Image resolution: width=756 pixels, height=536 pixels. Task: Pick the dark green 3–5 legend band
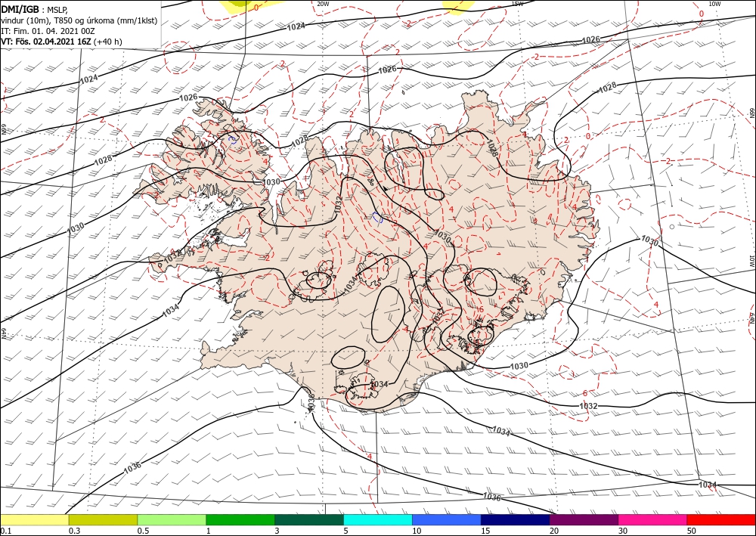[309, 519]
